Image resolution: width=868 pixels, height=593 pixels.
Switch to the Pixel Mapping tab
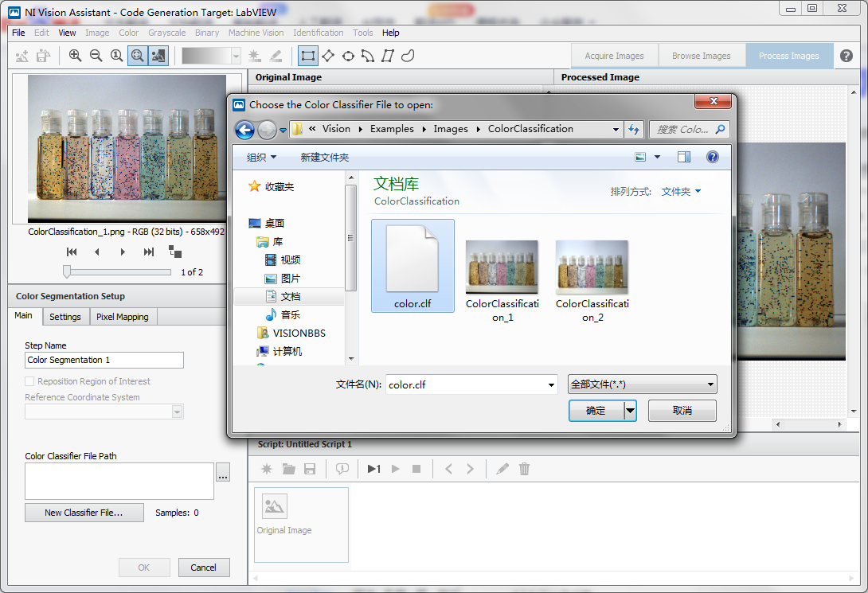pos(122,317)
